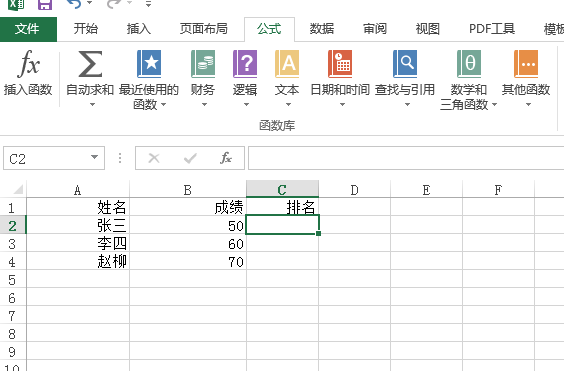Open the Logical (逻辑) functions icon
Screen dimensions: 564x371
(245, 64)
